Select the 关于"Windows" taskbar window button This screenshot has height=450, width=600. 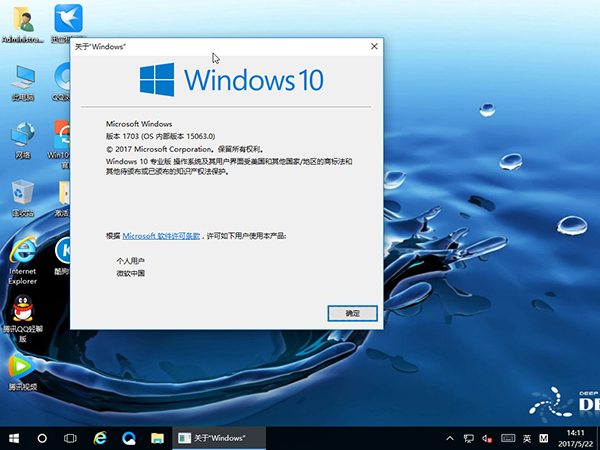pos(218,438)
